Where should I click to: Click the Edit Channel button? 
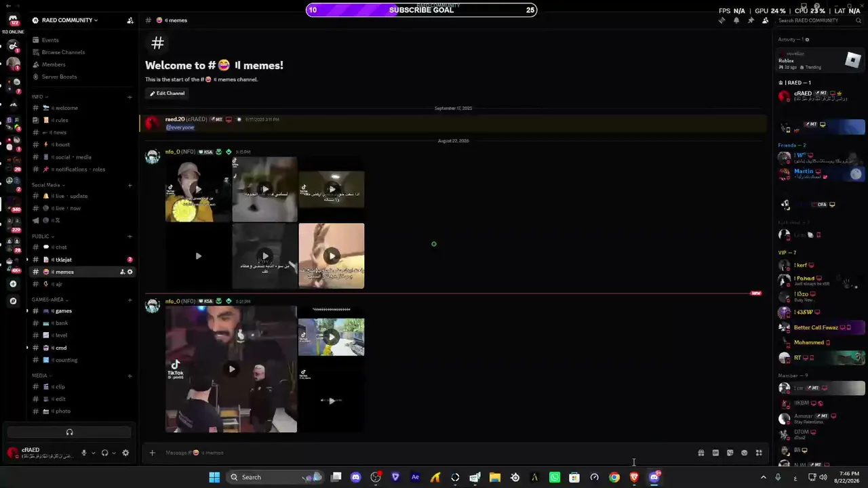click(x=167, y=93)
